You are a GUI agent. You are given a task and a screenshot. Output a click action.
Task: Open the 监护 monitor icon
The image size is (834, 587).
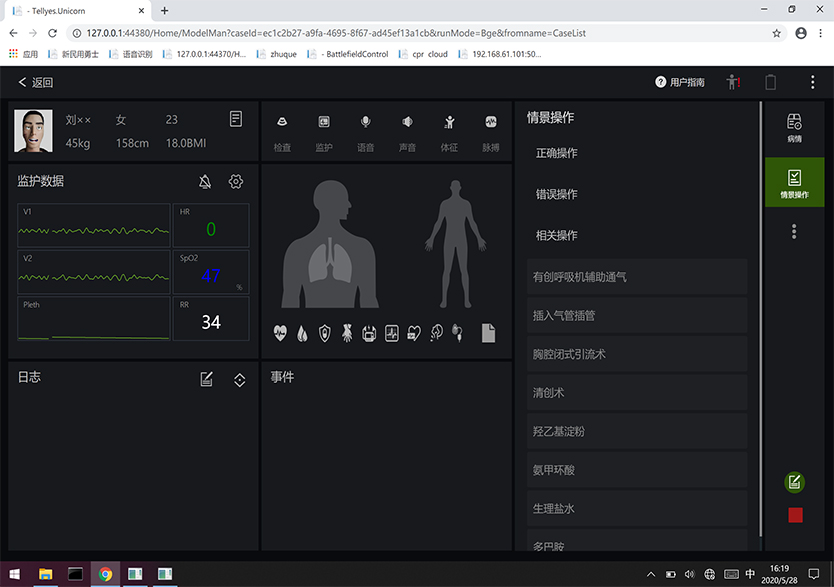pyautogui.click(x=323, y=122)
